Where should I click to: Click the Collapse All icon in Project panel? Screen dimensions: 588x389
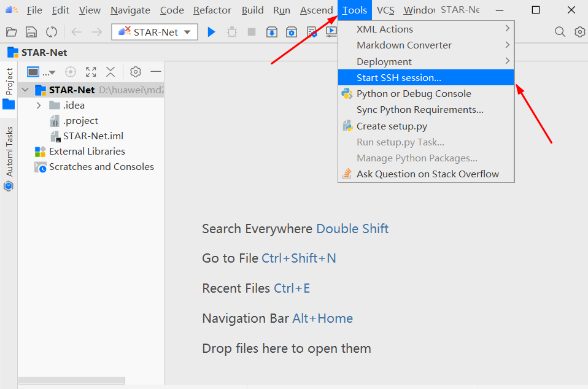pyautogui.click(x=110, y=72)
